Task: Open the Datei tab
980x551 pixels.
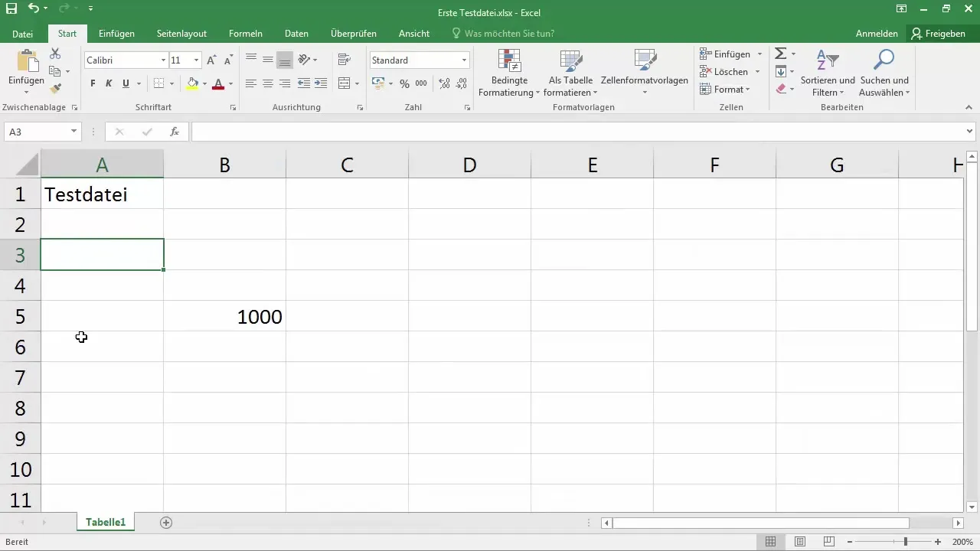Action: (23, 34)
